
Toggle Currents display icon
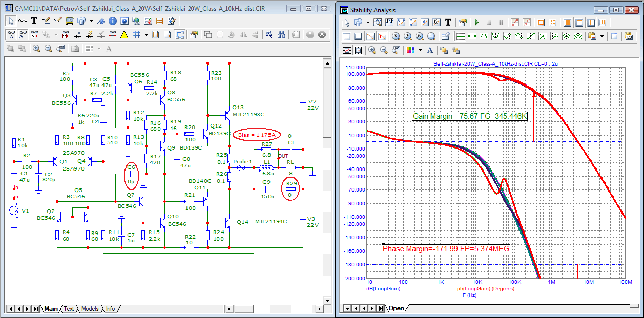(77, 35)
